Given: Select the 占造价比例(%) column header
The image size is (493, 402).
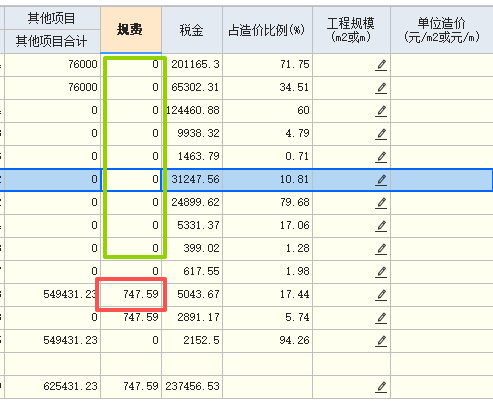Looking at the screenshot, I should click(x=267, y=30).
